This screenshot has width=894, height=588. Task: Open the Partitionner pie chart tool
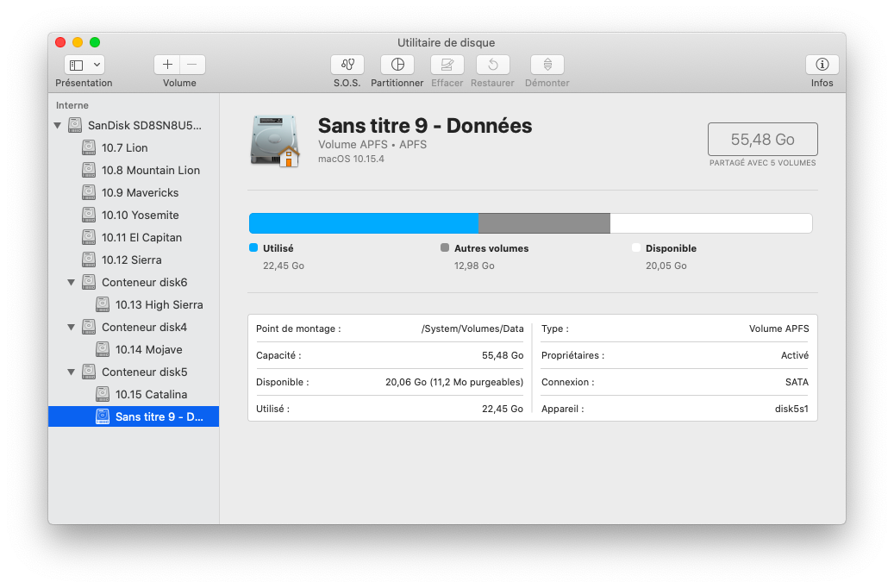click(x=397, y=65)
